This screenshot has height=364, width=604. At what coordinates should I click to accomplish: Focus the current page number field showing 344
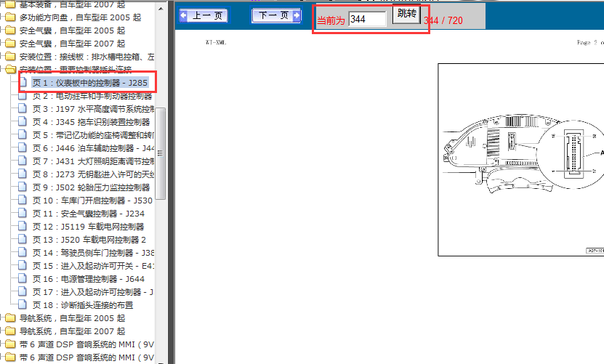pos(367,20)
